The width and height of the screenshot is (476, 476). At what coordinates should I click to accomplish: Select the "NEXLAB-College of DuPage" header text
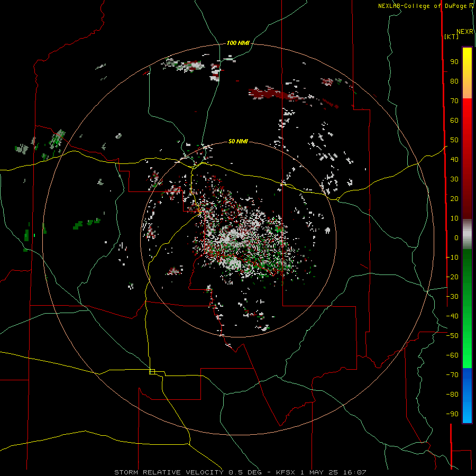(423, 6)
